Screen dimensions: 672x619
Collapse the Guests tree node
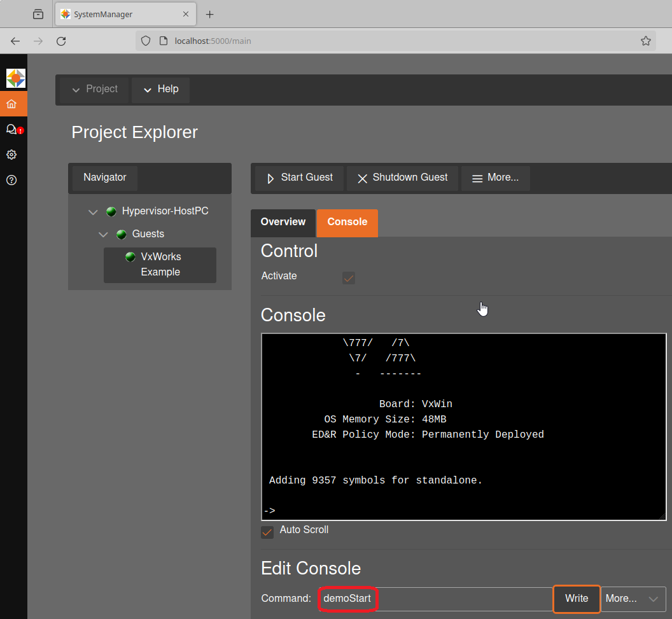coord(104,235)
